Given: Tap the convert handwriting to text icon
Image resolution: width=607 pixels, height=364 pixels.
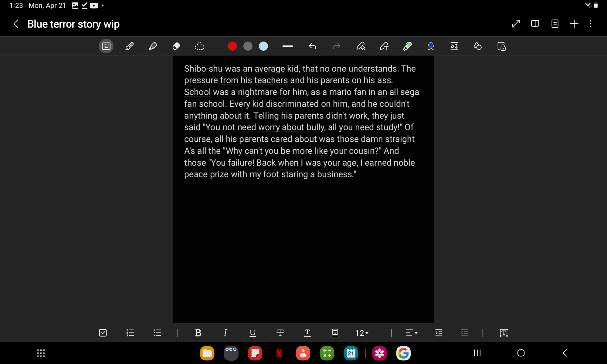Looking at the screenshot, I should (384, 46).
